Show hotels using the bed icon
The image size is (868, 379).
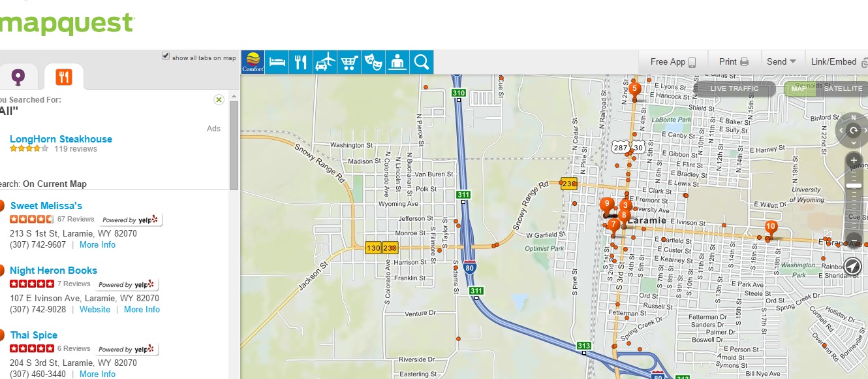[x=277, y=62]
